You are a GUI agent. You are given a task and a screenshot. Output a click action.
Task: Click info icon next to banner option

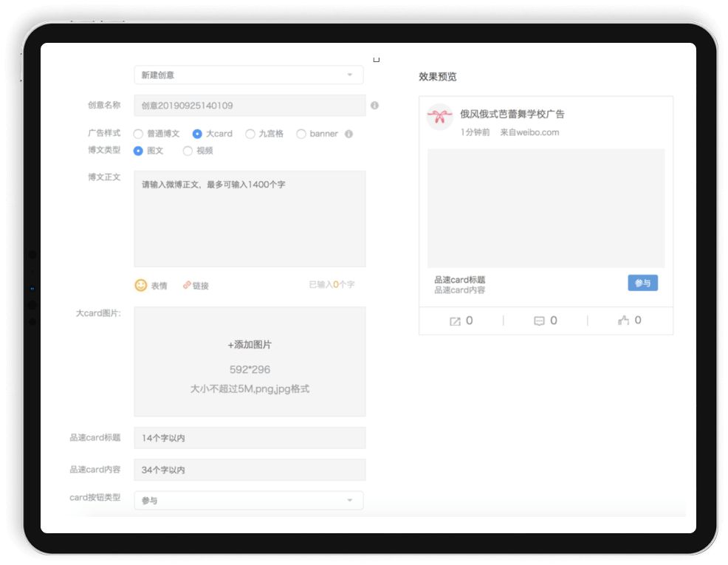(x=348, y=134)
